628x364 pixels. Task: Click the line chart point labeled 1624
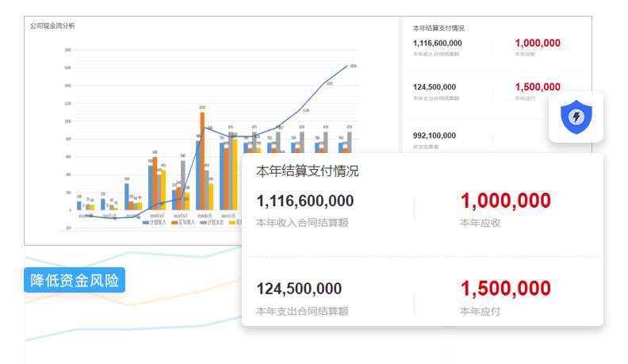[347, 66]
